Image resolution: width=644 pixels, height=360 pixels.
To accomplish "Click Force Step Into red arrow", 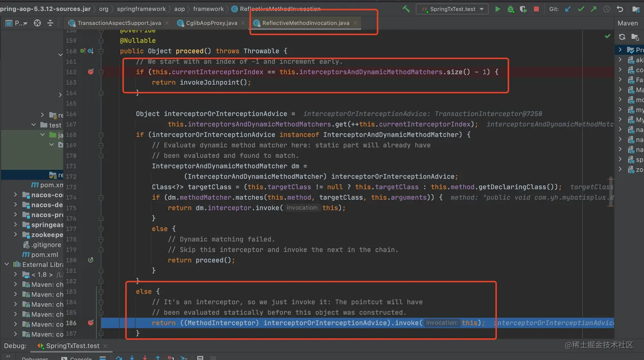I will pyautogui.click(x=145, y=358).
